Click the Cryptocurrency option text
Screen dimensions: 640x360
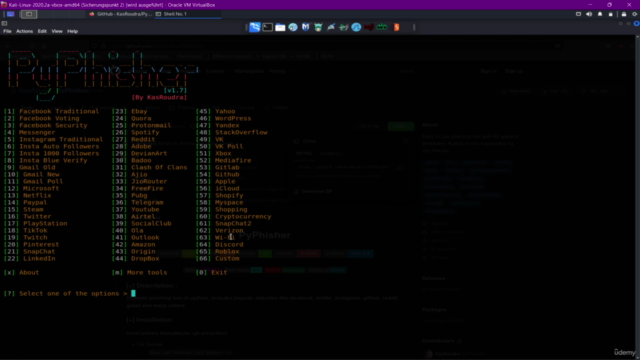[243, 216]
